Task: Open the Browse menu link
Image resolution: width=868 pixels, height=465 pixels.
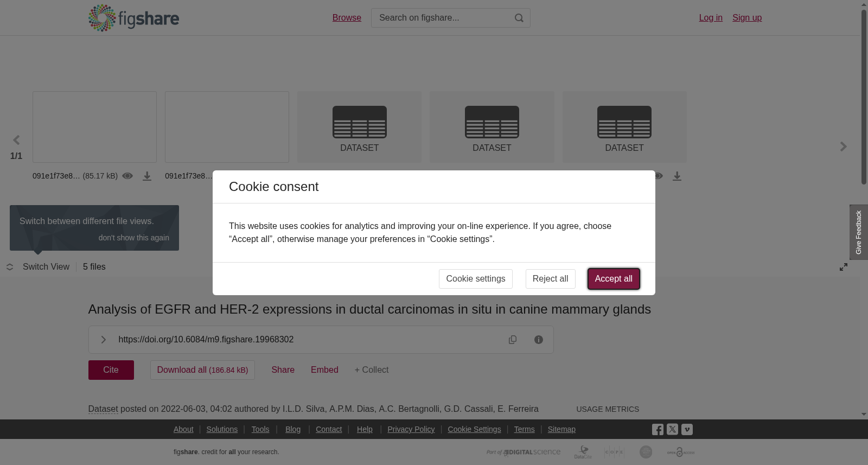Action: [x=347, y=18]
